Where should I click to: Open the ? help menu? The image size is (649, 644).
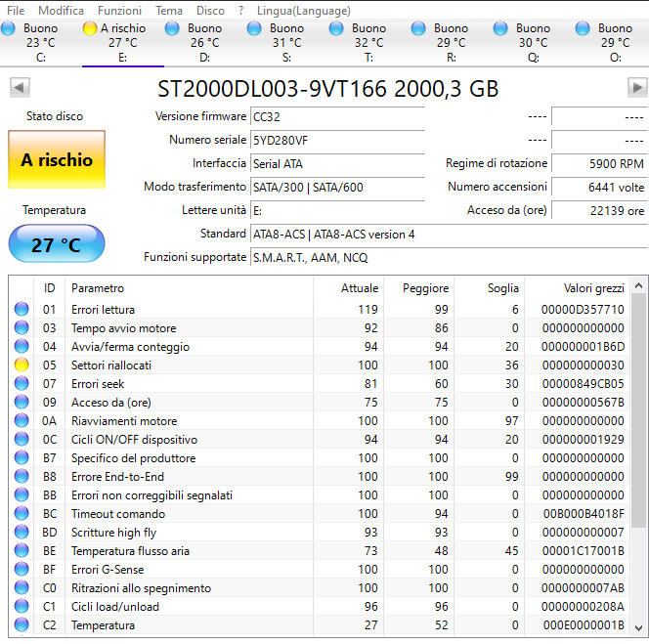click(x=240, y=10)
